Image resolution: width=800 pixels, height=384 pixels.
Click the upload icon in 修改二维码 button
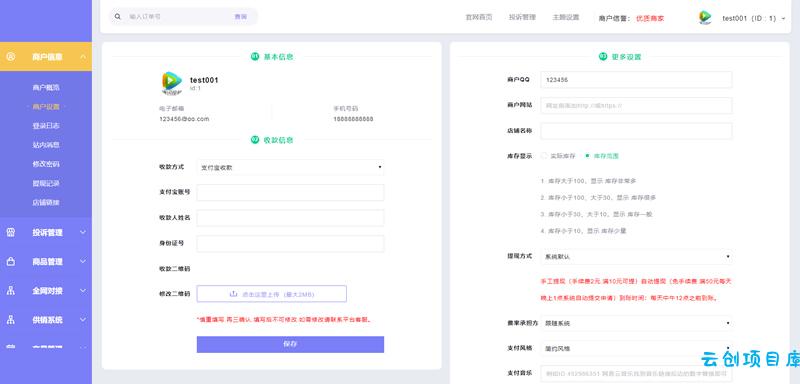234,294
